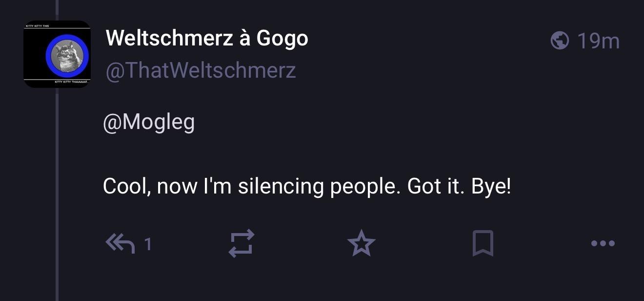Open the Weltschmerz à Gogo avatar

pos(57,54)
